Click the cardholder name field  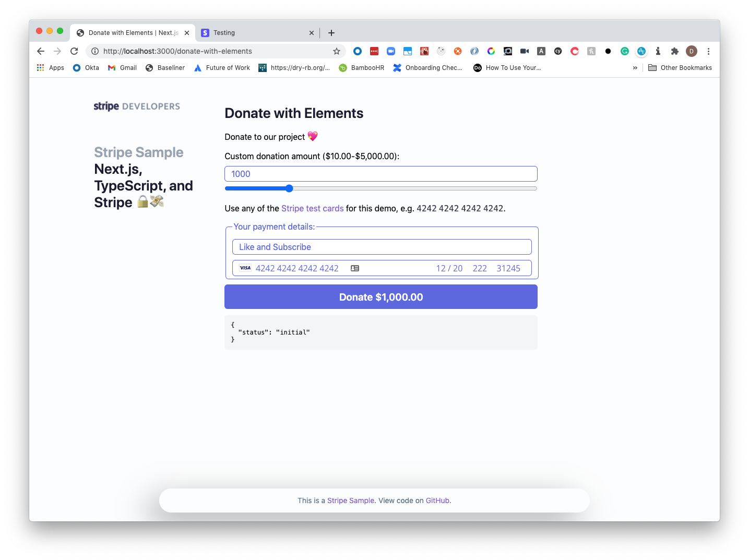click(x=382, y=247)
